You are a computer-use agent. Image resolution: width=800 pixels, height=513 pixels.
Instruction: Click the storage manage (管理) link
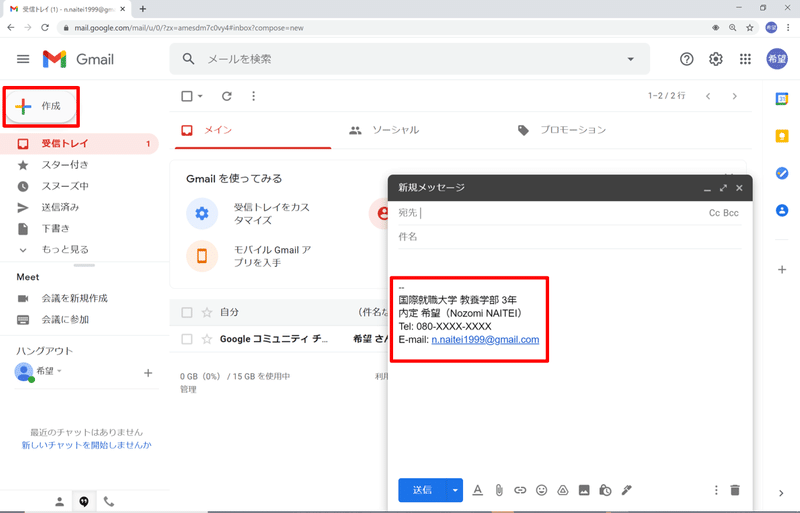[188, 389]
